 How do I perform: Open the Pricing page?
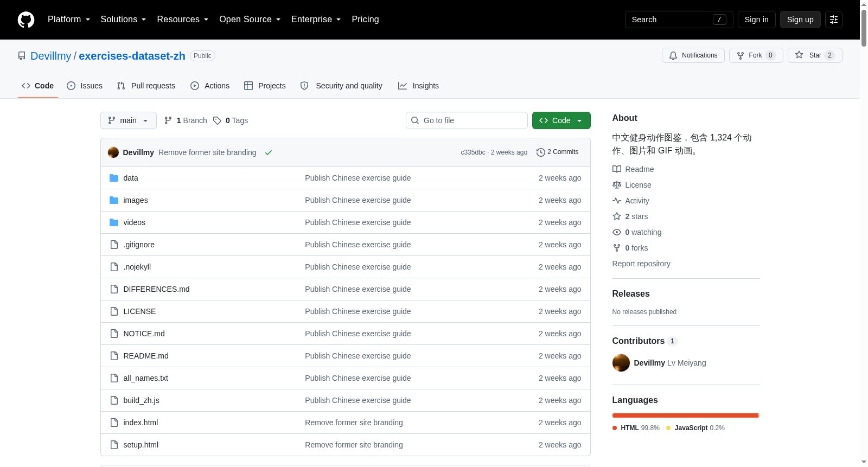pyautogui.click(x=366, y=20)
